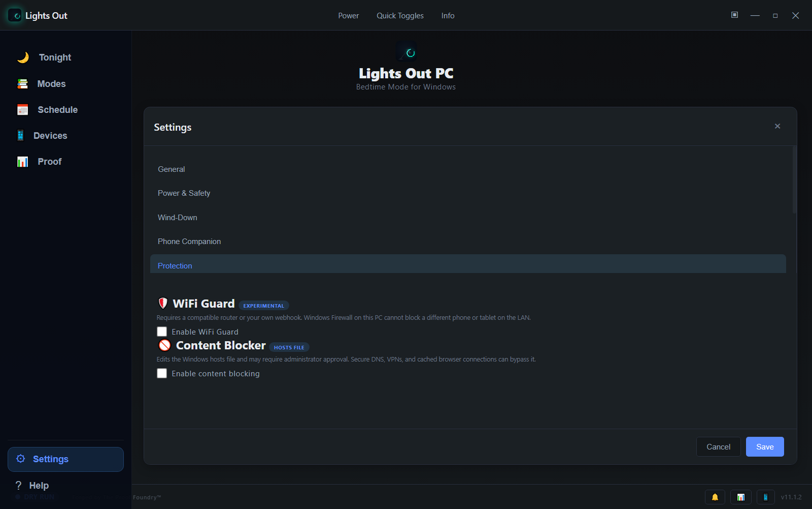This screenshot has height=509, width=812.
Task: Click the 'Content Blocker' heading text
Action: click(x=221, y=345)
